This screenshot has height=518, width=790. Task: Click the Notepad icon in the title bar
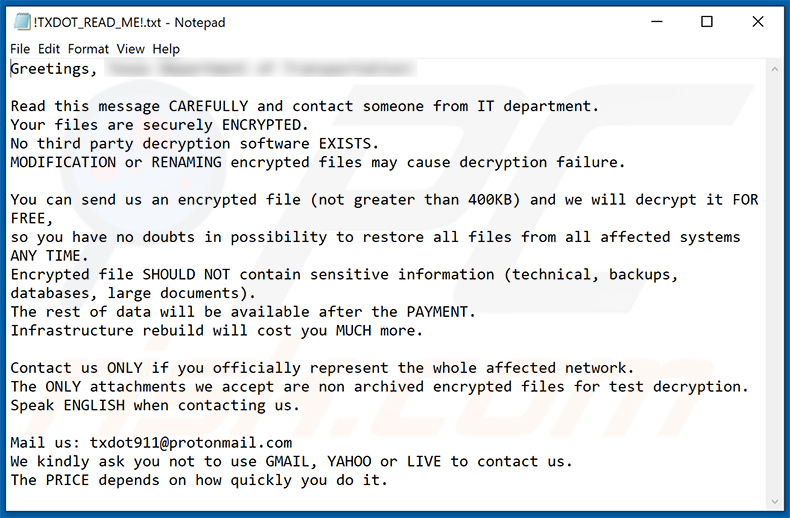point(20,22)
